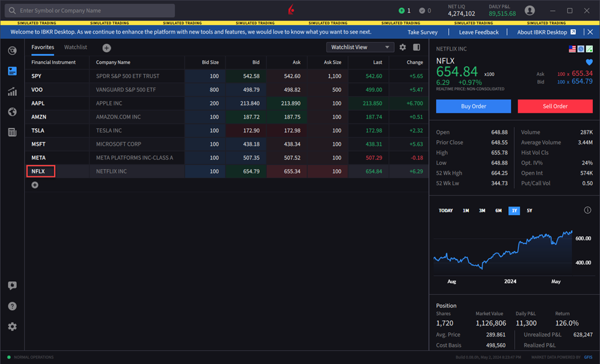Sort by Financial Instrument column header
Screen dimensions: 600x364
tap(53, 62)
